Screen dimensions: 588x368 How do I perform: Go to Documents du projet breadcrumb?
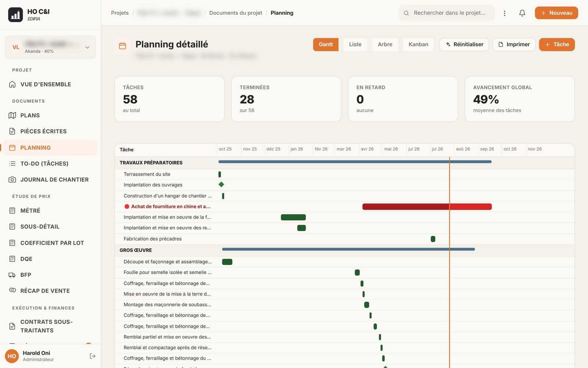pos(236,13)
